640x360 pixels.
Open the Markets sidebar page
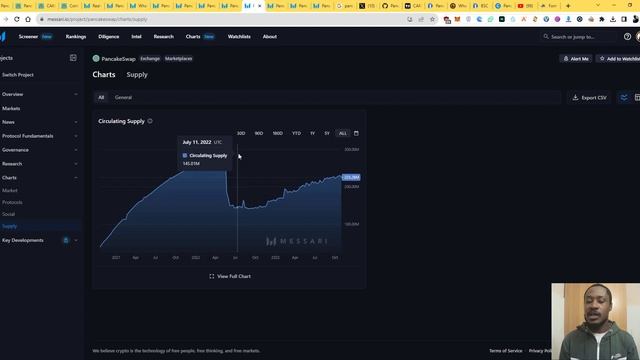point(11,109)
